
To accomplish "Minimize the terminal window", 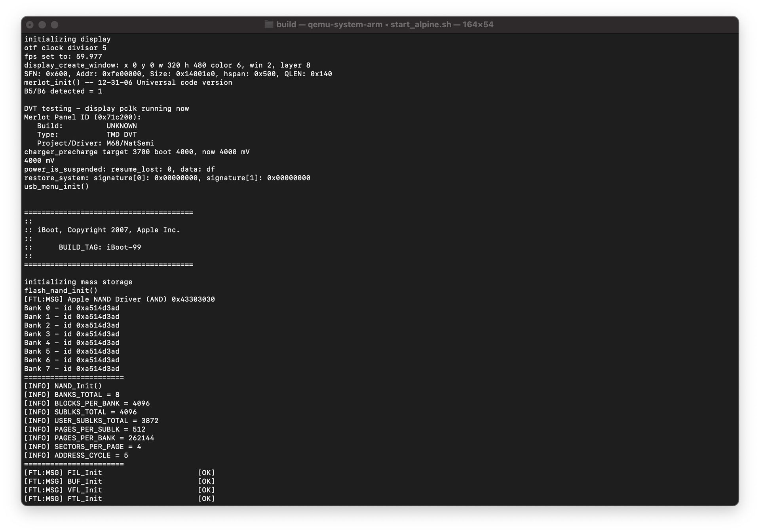I will [42, 25].
